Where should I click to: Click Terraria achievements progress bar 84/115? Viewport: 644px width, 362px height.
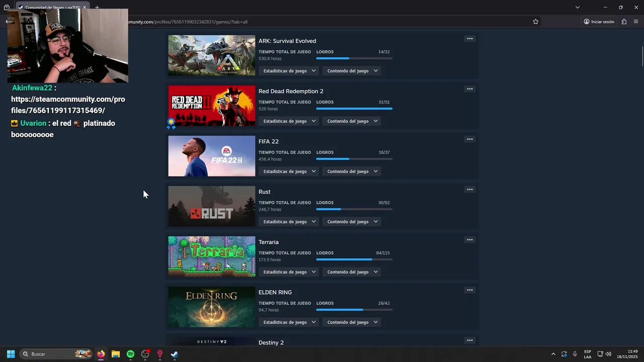click(354, 259)
